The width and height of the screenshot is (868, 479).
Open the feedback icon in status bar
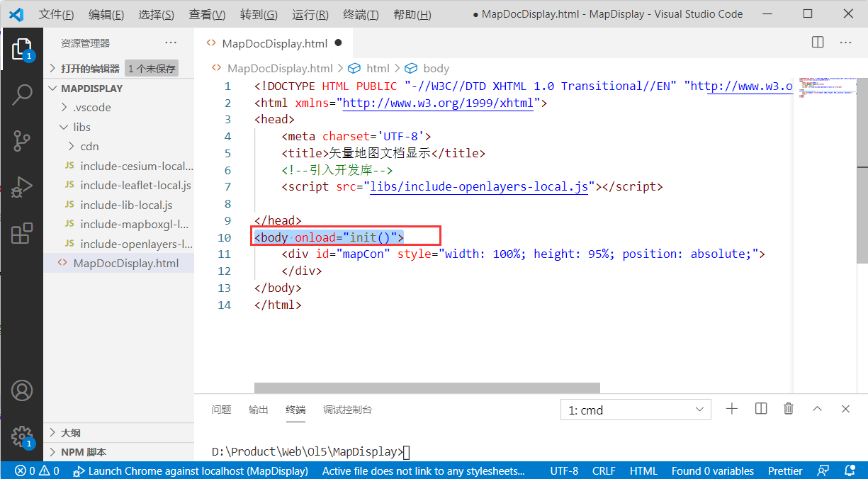(x=823, y=470)
